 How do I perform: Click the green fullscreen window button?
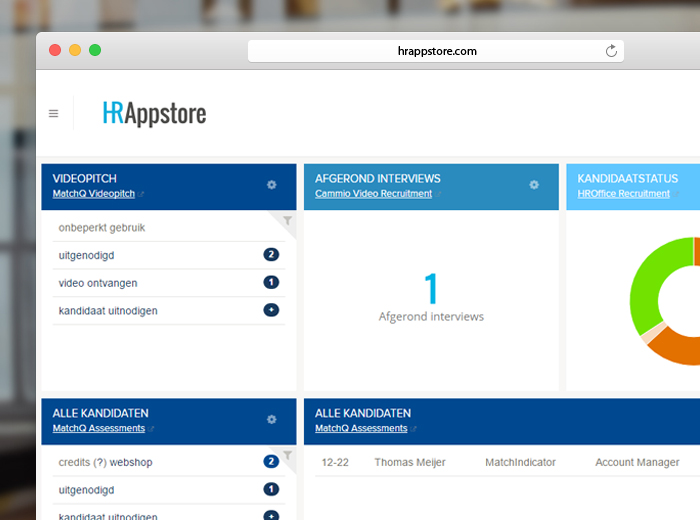(x=95, y=50)
